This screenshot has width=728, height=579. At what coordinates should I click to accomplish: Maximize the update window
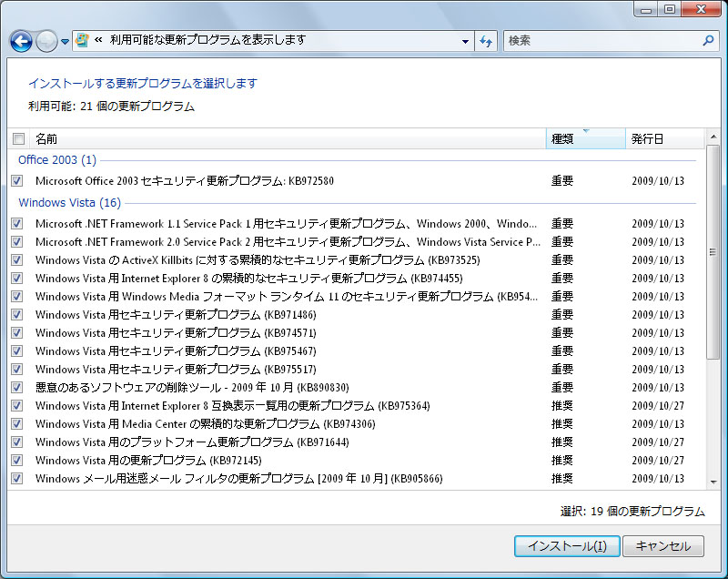(670, 10)
